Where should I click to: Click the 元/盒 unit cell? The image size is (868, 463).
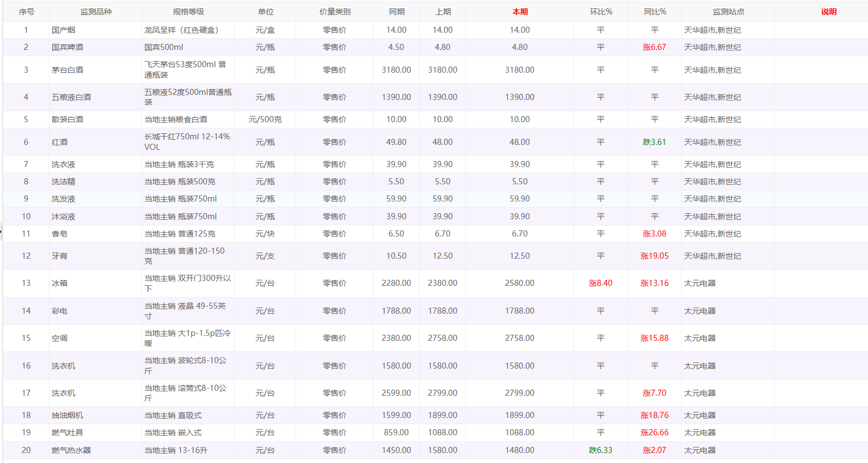(x=265, y=30)
